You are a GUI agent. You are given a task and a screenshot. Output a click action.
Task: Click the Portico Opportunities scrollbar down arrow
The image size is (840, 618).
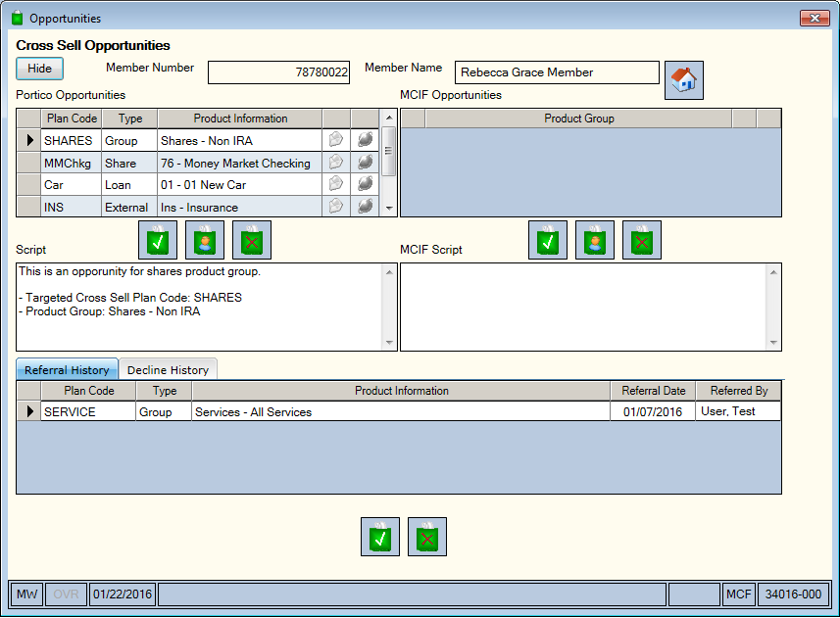click(x=389, y=209)
